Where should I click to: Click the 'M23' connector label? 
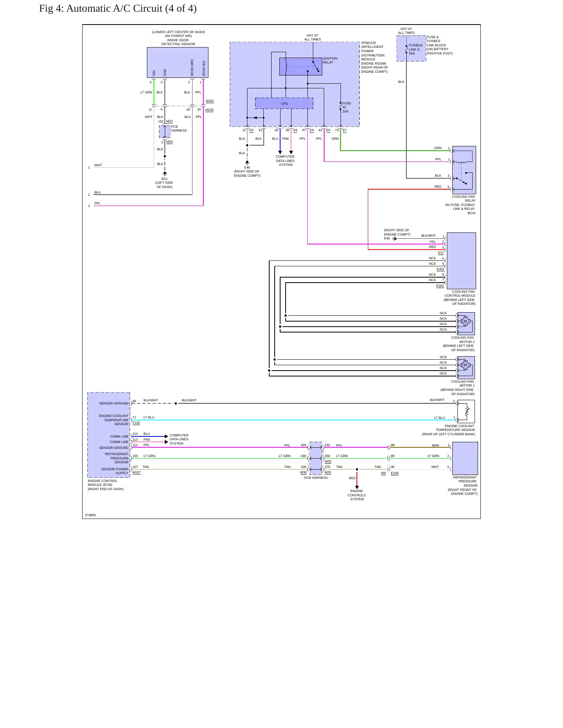(x=169, y=121)
